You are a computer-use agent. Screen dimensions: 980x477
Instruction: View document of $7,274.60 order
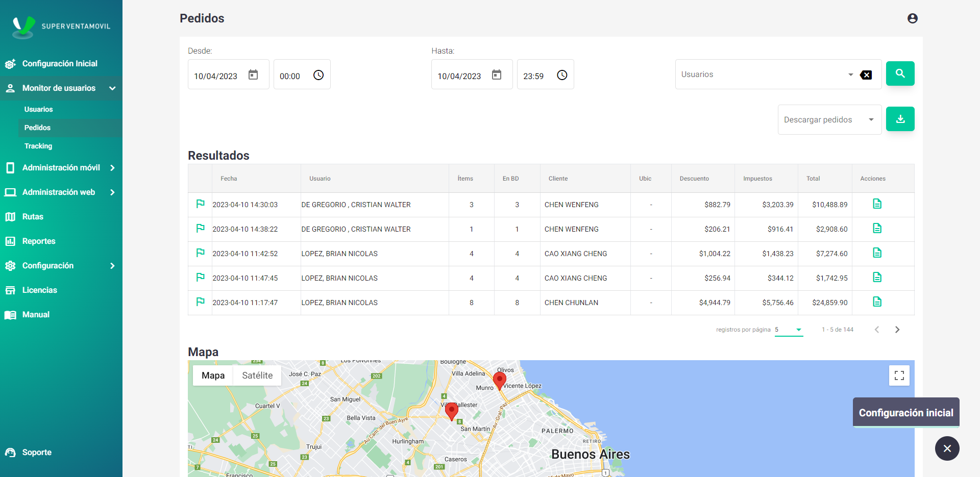pyautogui.click(x=877, y=253)
